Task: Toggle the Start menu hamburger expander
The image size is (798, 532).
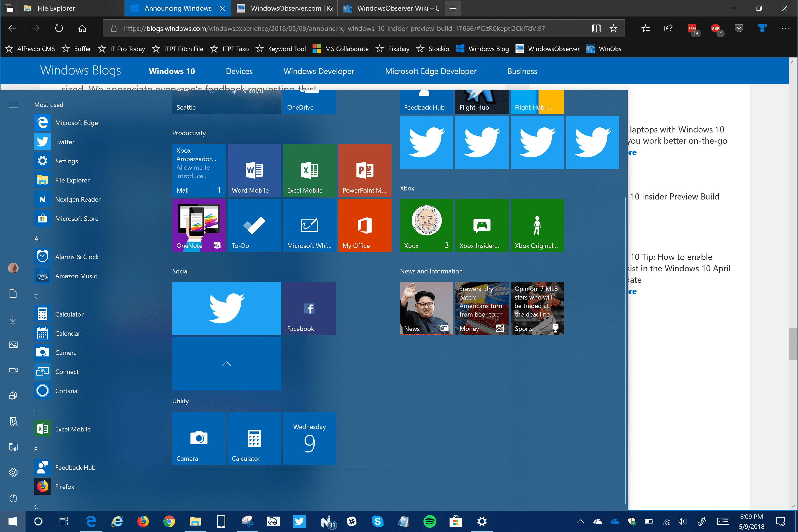Action: (x=13, y=105)
